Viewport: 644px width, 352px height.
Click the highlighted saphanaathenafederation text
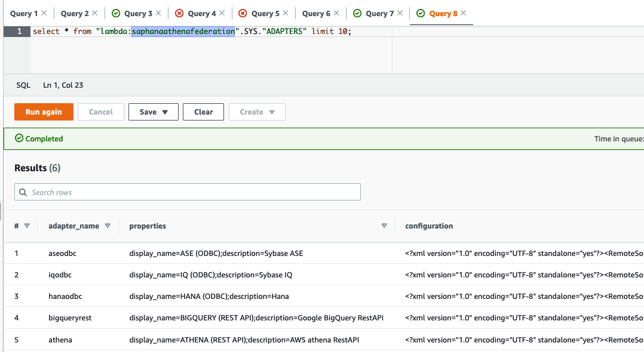[x=183, y=31]
